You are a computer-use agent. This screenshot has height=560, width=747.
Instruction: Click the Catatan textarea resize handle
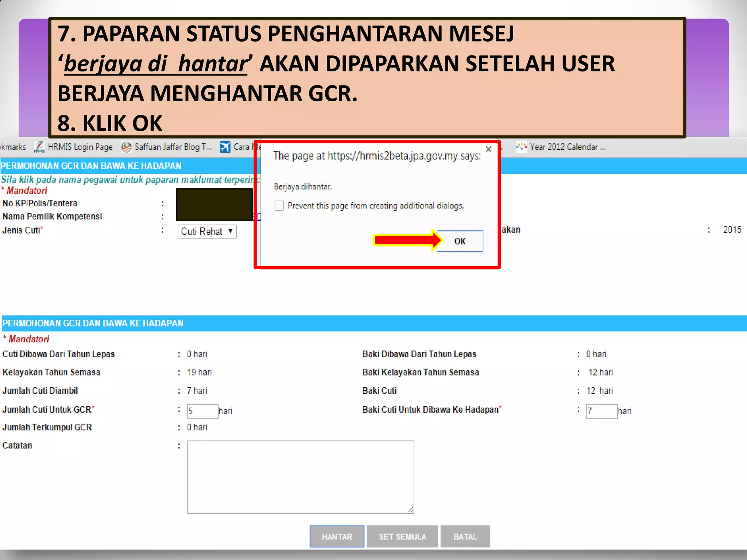click(x=411, y=510)
